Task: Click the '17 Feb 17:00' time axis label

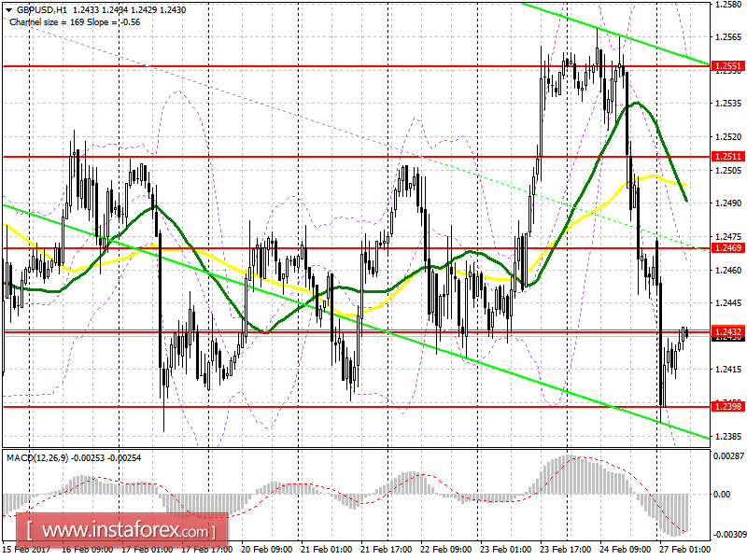Action: [207, 550]
